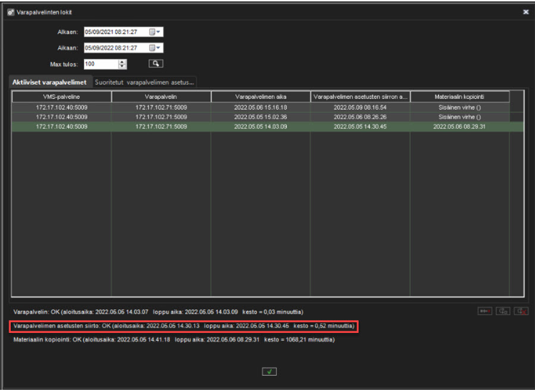535x392 pixels.
Task: Click the Alkaen date input field
Action: (x=114, y=32)
